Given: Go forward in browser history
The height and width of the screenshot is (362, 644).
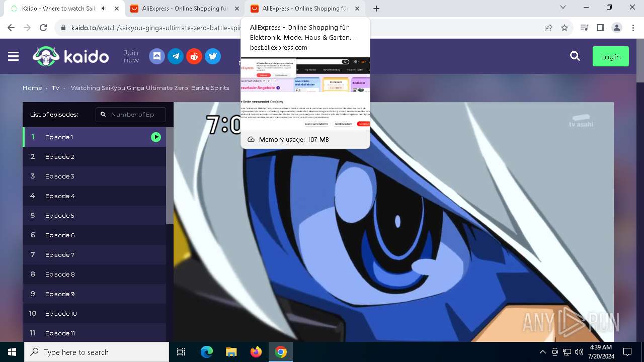Looking at the screenshot, I should [27, 28].
